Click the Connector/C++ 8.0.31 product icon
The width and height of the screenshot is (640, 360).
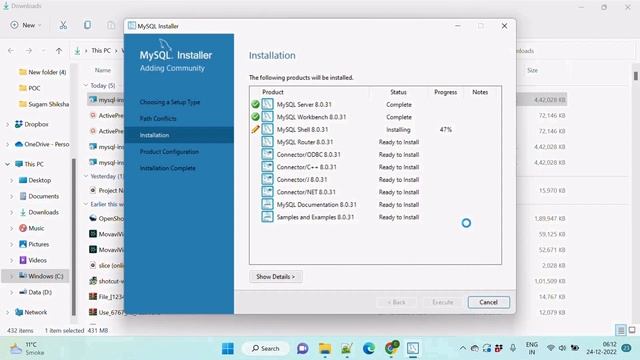point(267,167)
